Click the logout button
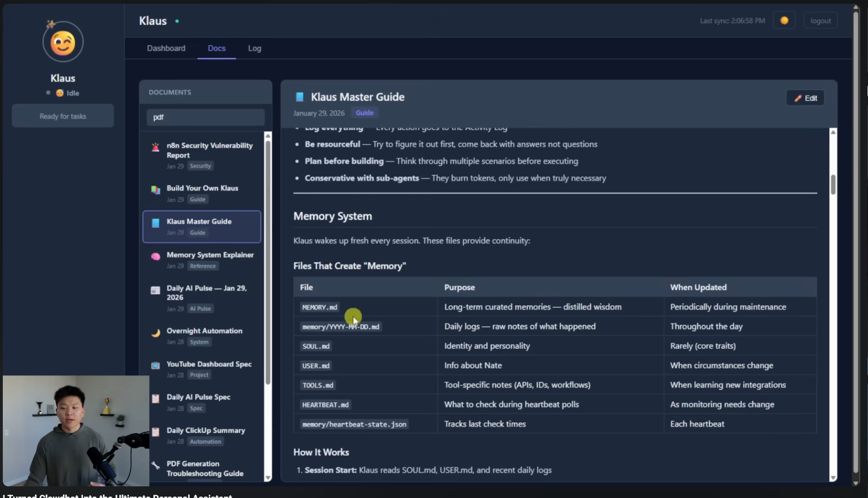This screenshot has height=498, width=868. [x=820, y=21]
